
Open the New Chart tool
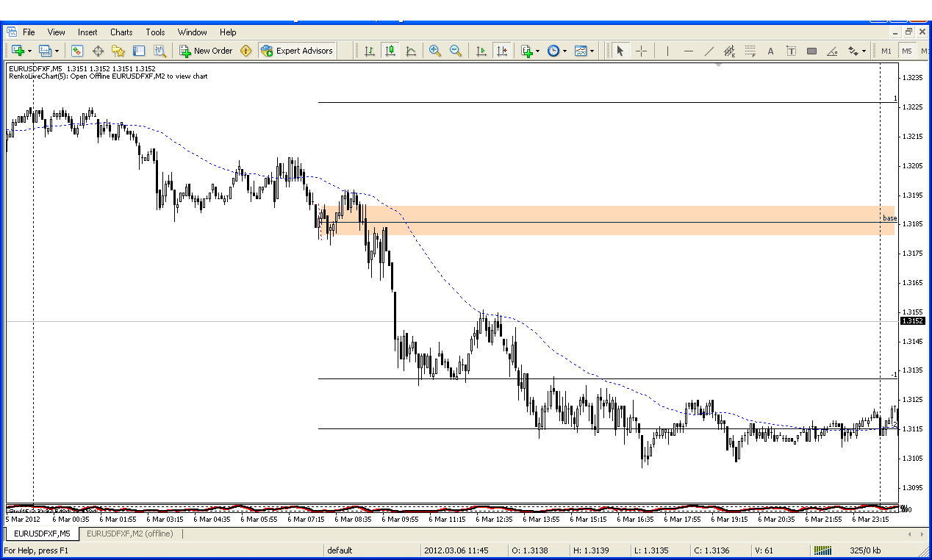(16, 51)
